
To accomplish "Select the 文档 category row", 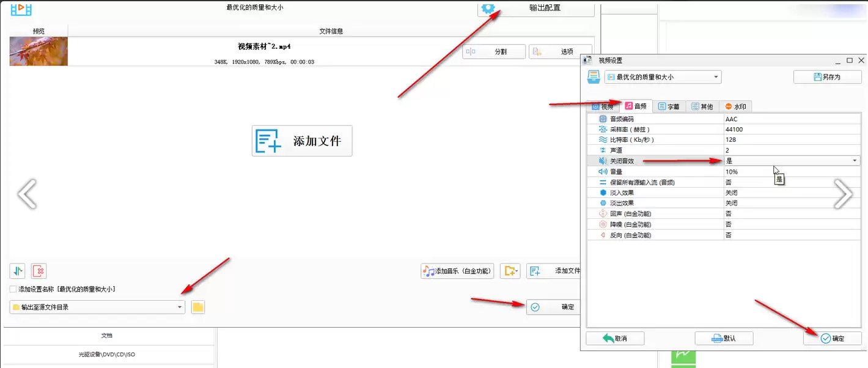I will pyautogui.click(x=108, y=336).
